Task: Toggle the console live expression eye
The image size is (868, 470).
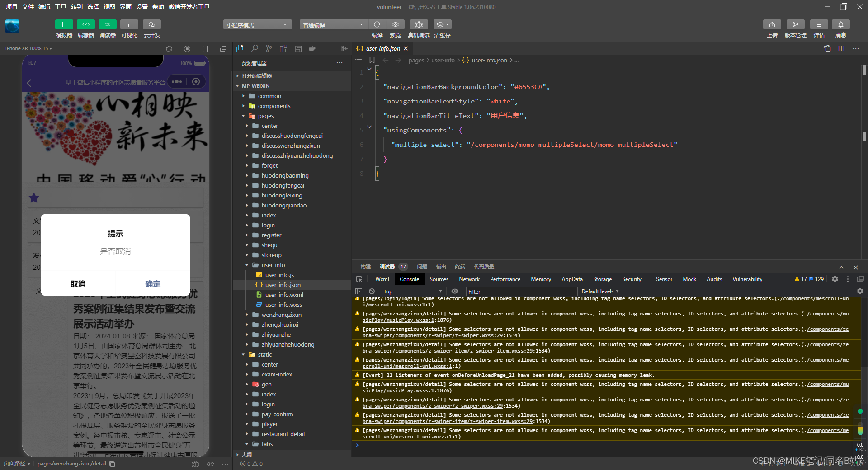Action: point(455,291)
